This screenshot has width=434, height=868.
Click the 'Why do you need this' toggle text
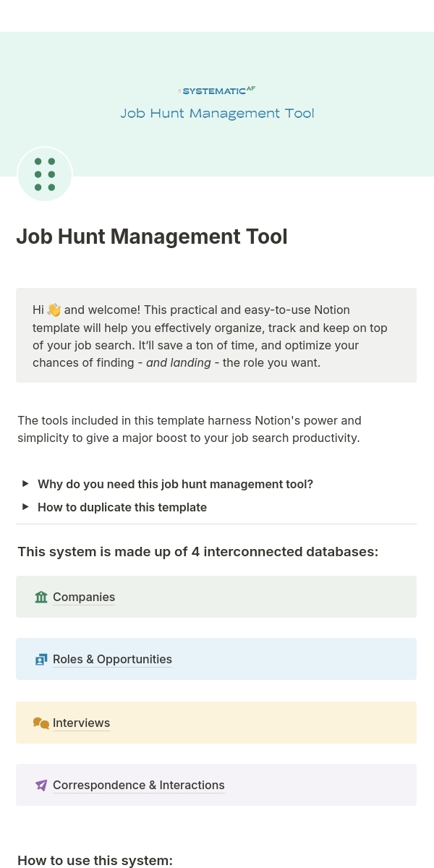point(175,484)
